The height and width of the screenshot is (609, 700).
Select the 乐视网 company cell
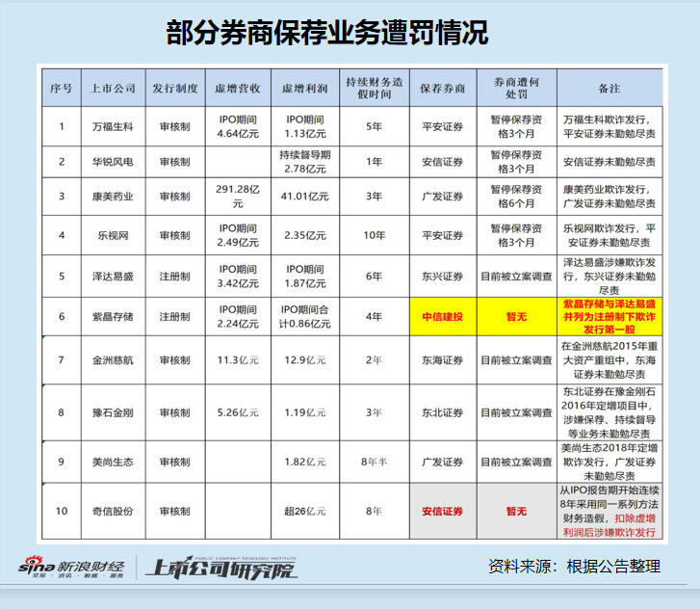click(113, 235)
